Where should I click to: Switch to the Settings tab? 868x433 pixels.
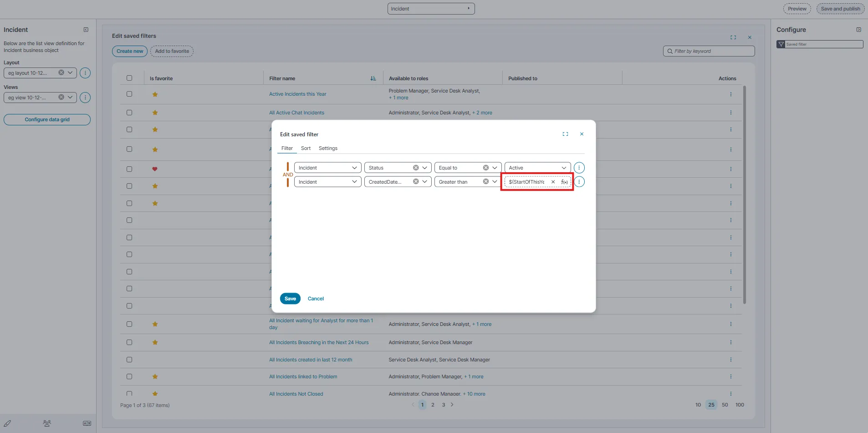tap(328, 148)
